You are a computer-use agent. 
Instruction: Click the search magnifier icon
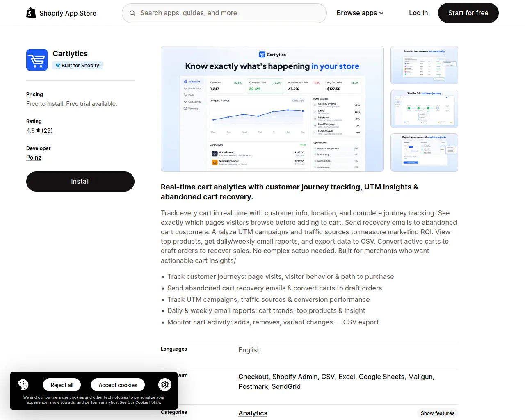[132, 13]
